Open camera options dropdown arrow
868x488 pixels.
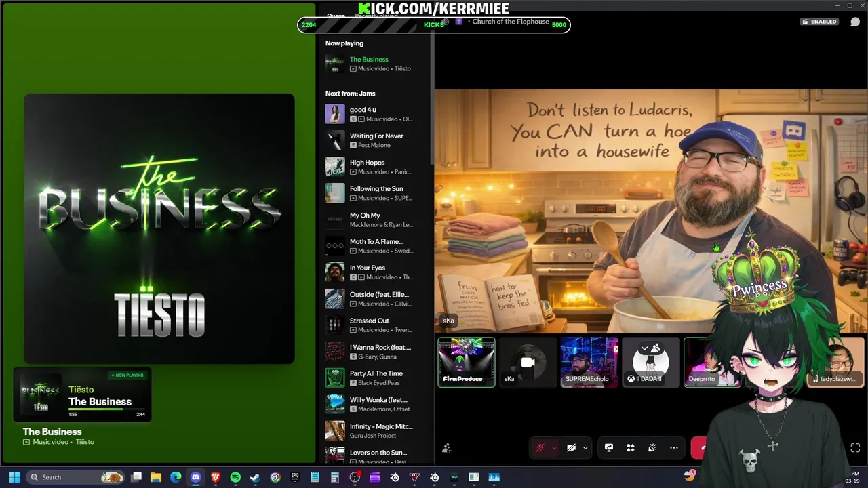coord(585,448)
